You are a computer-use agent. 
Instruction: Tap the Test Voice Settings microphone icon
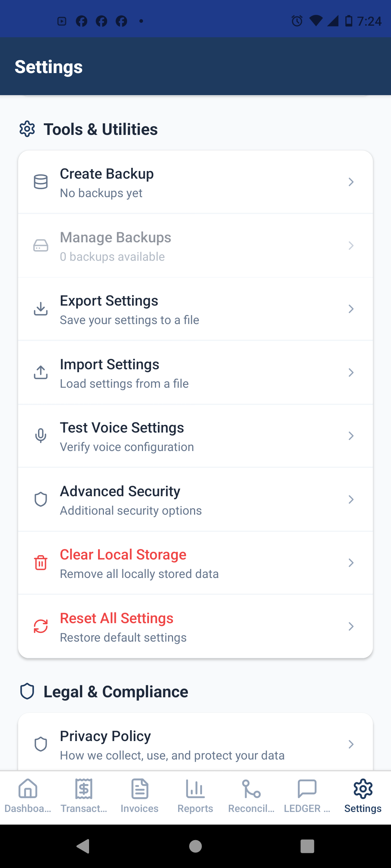click(41, 436)
